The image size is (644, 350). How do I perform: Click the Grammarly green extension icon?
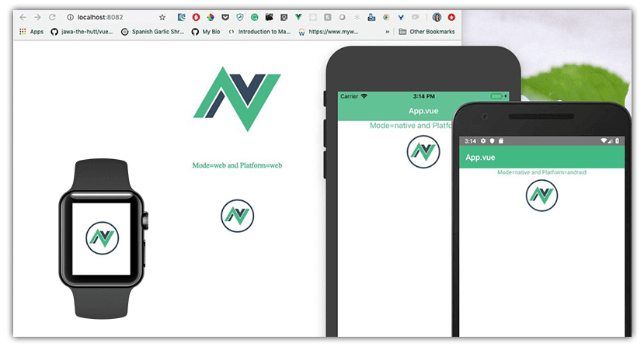pos(254,16)
